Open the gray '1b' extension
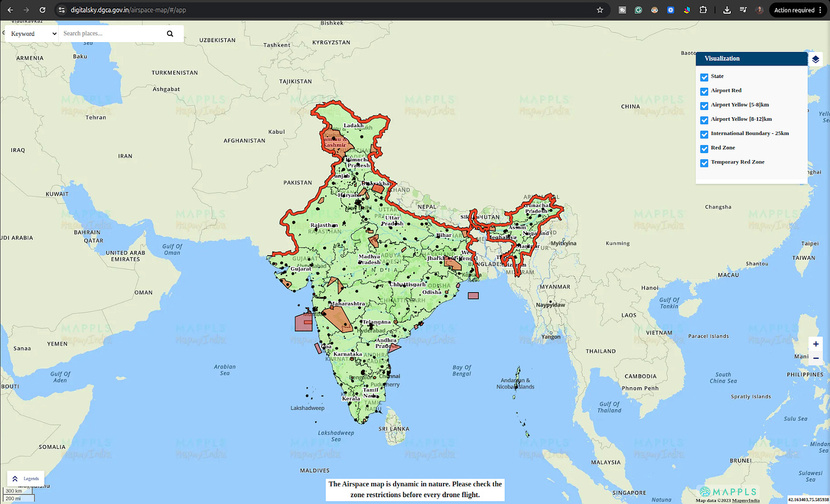830x504 pixels. pos(622,10)
